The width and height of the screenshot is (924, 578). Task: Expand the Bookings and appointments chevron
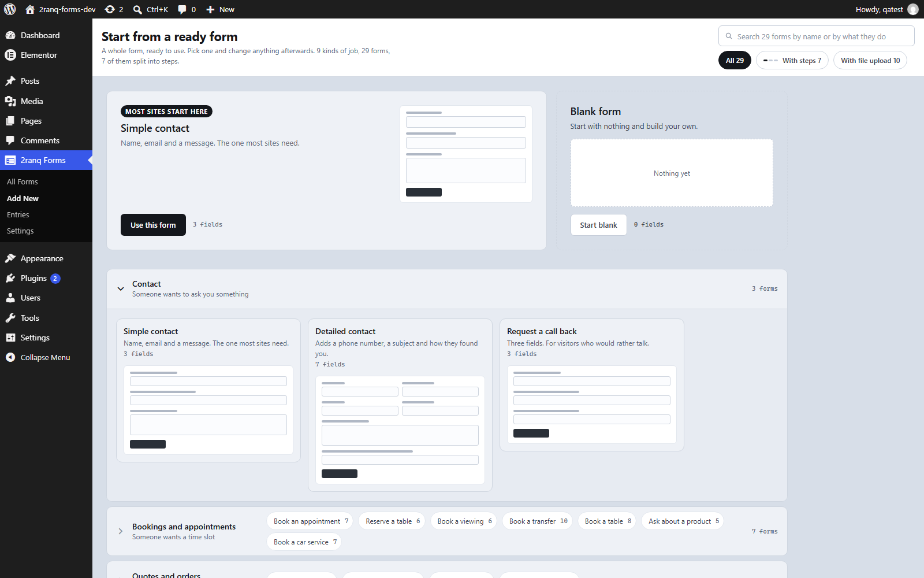pos(121,531)
